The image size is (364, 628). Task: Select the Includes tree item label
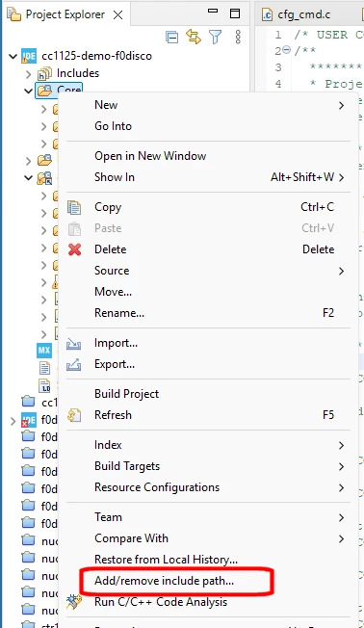[x=78, y=73]
